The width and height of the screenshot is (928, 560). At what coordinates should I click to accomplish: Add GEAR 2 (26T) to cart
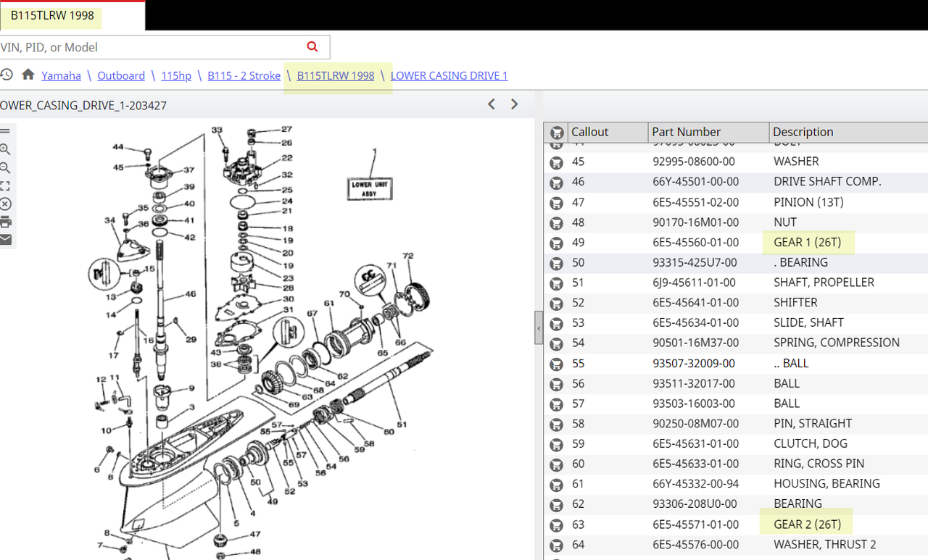point(556,525)
